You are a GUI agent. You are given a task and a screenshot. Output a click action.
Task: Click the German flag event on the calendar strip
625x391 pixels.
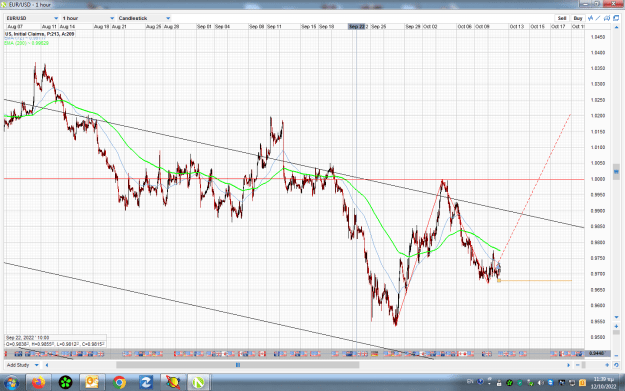[374, 354]
